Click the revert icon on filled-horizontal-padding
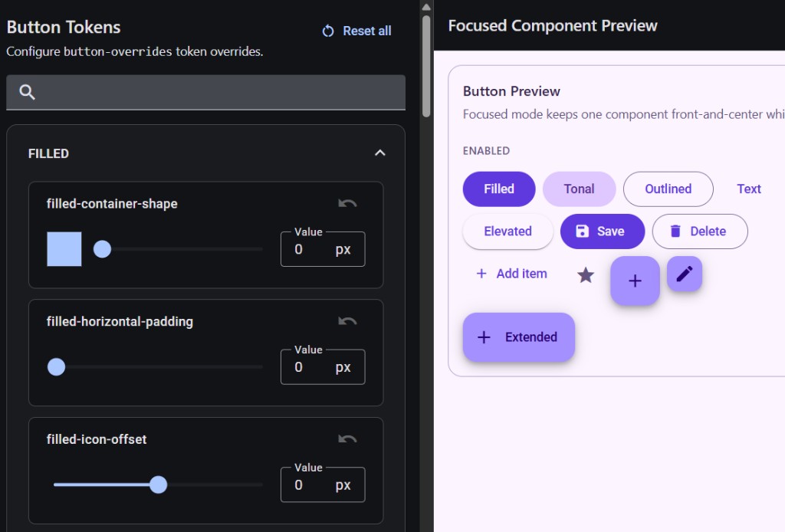 tap(347, 321)
